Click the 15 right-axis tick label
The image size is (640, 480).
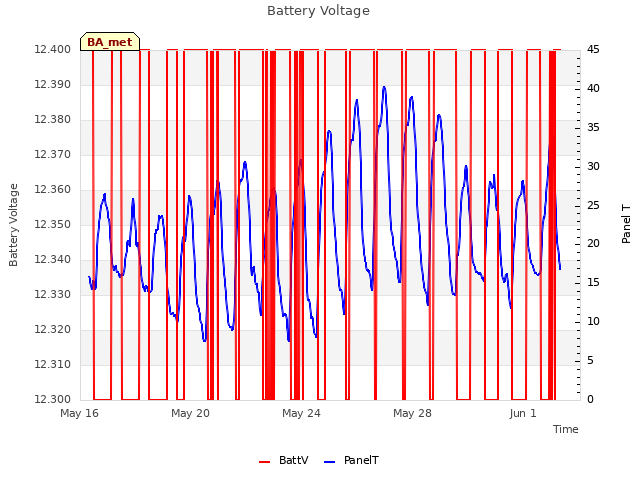(593, 282)
